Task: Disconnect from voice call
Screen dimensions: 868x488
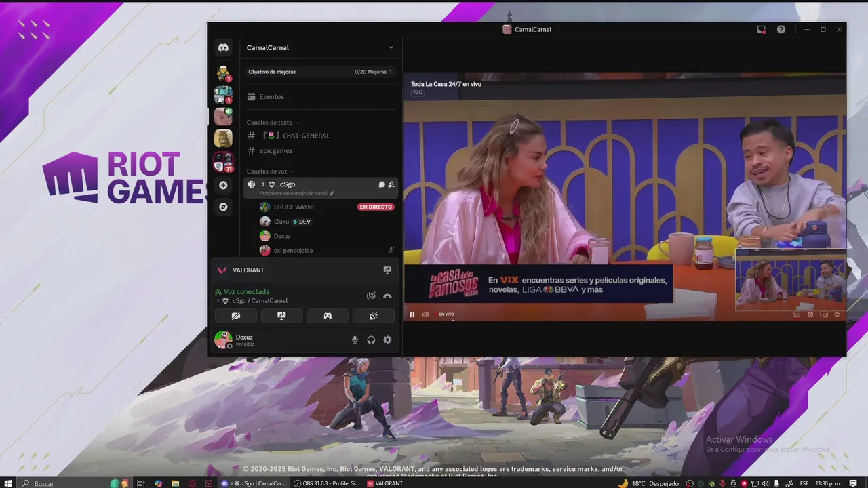Action: tap(387, 296)
